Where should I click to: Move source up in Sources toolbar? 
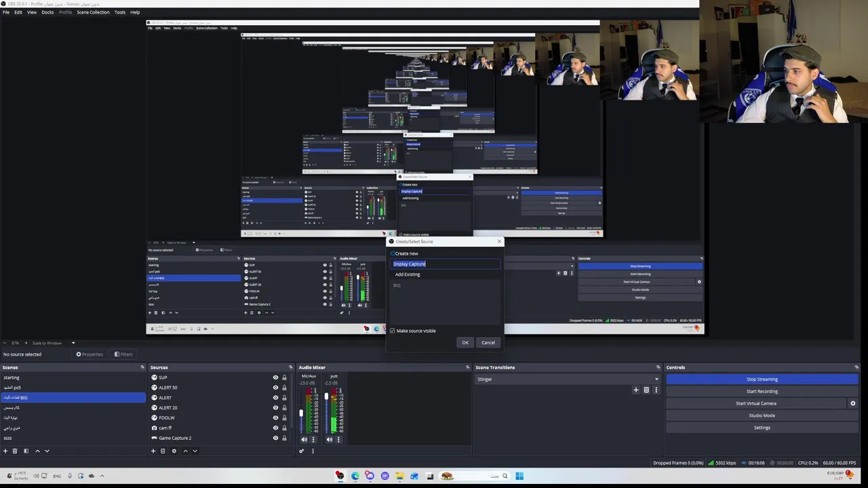[x=185, y=451]
